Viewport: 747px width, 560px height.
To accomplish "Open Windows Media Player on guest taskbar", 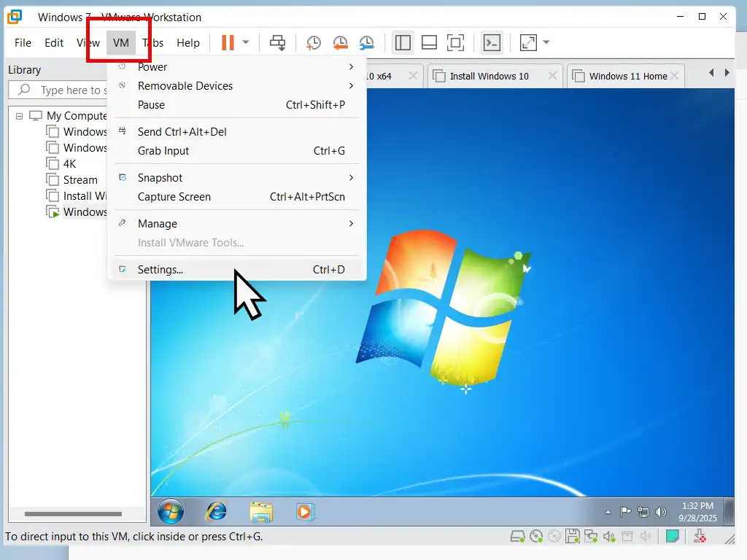I will tap(304, 512).
